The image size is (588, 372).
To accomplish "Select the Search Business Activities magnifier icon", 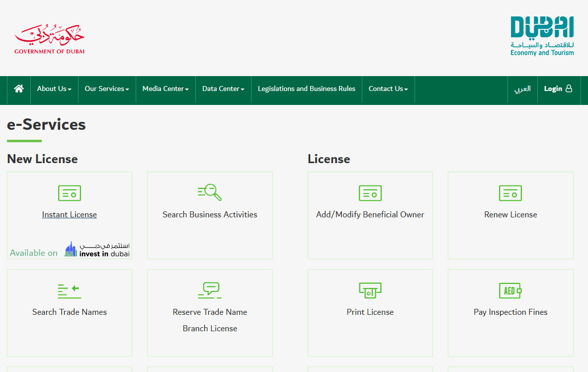I will click(x=209, y=192).
